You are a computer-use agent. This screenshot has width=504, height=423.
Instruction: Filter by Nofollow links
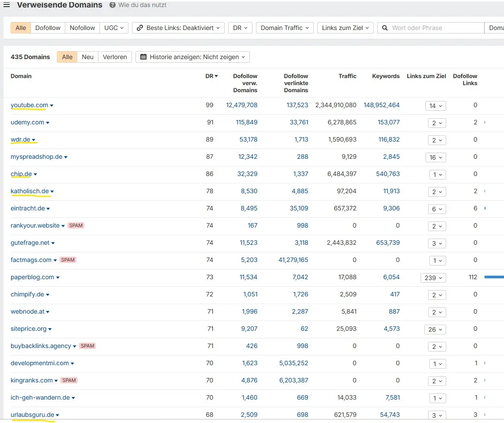click(82, 28)
